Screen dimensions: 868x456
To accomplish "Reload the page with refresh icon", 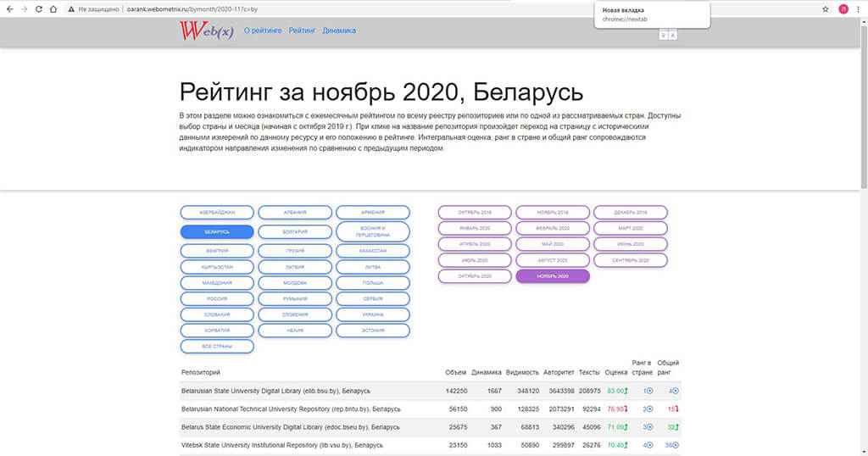I will point(39,8).
